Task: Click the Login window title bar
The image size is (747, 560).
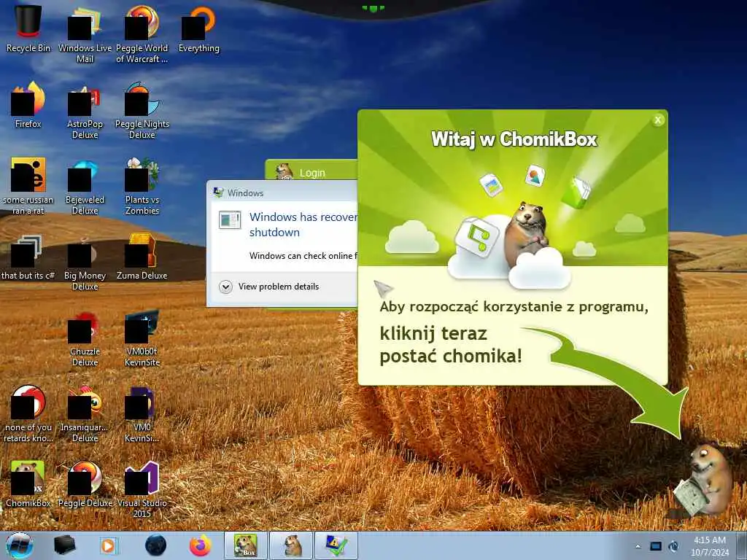Action: [311, 171]
